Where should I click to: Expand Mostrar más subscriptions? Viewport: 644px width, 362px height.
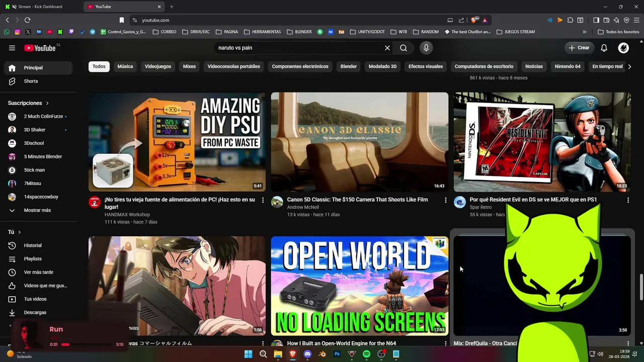point(38,210)
